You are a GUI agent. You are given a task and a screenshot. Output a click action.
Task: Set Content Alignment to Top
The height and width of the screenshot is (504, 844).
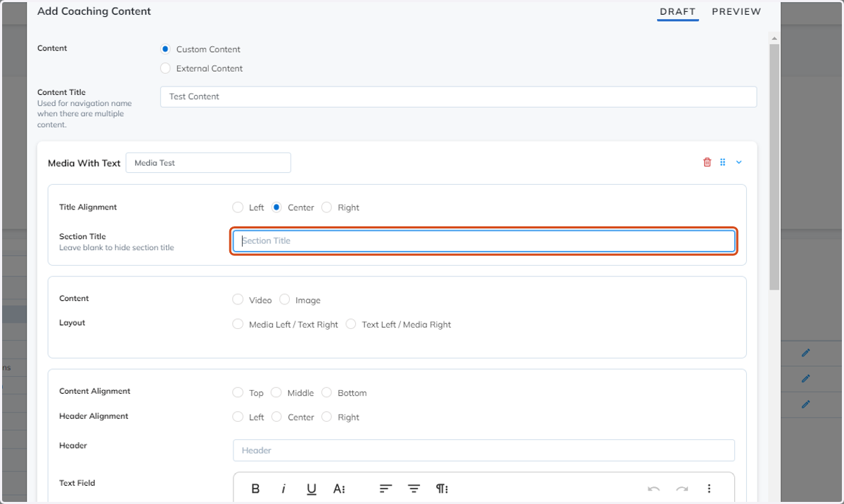coord(238,392)
